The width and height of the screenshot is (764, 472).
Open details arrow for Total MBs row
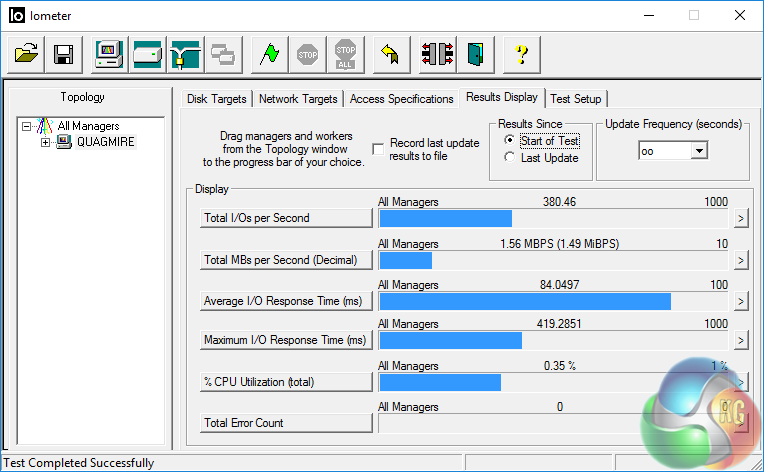coord(741,261)
